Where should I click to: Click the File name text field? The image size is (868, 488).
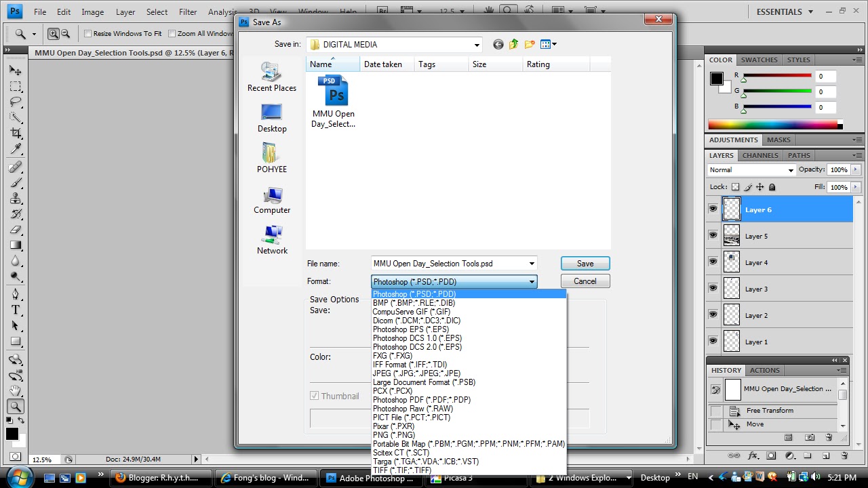pyautogui.click(x=448, y=264)
